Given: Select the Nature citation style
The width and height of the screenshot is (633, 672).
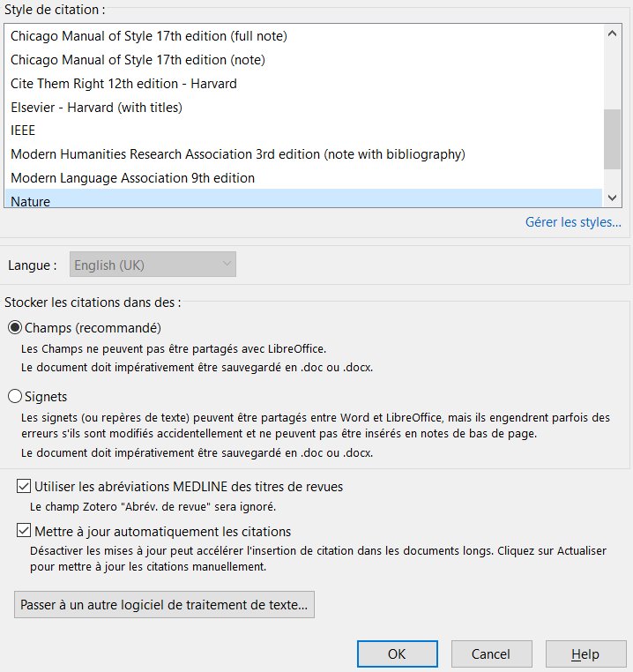Looking at the screenshot, I should pos(31,201).
